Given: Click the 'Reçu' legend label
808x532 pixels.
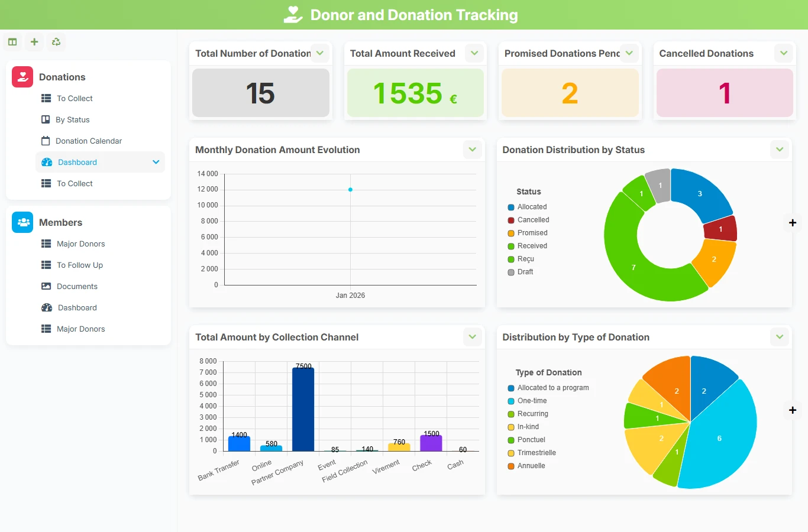Looking at the screenshot, I should click(526, 259).
